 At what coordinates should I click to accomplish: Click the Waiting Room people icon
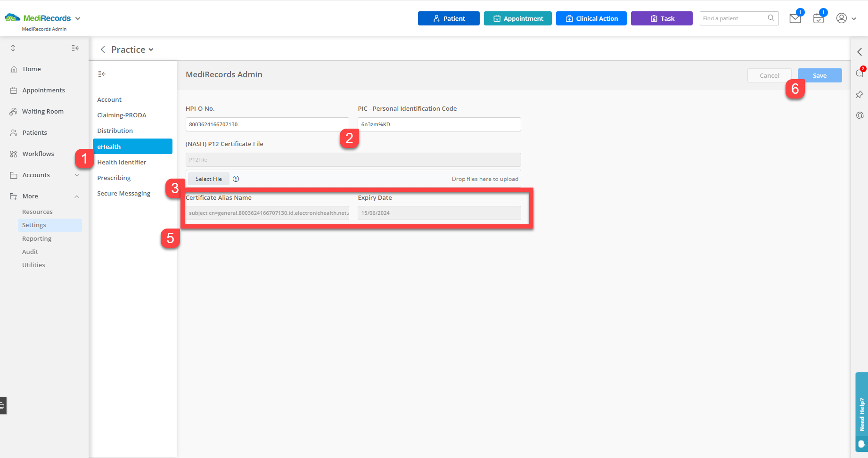13,111
